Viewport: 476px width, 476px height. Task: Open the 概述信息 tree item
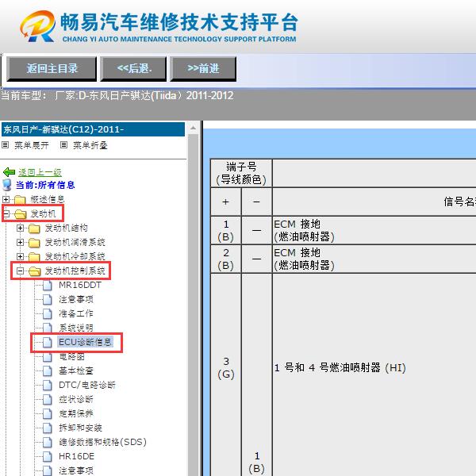[48, 199]
